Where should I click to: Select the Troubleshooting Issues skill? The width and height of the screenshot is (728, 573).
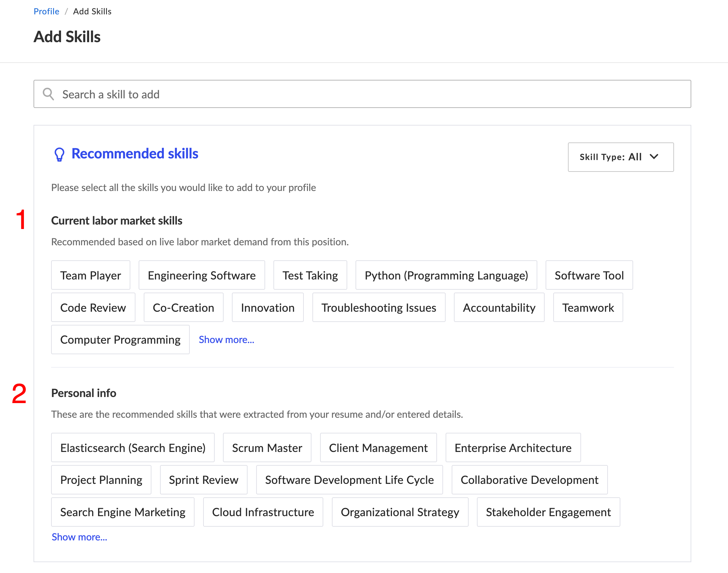(x=379, y=307)
